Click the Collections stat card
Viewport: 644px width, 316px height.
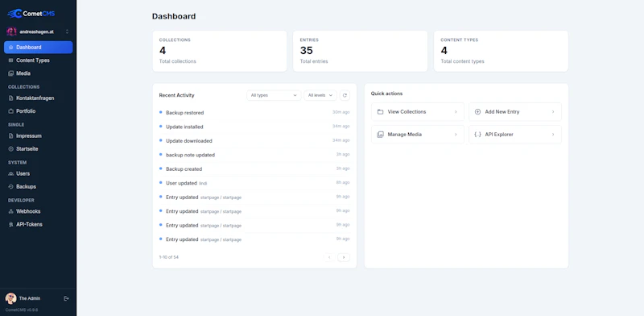pos(220,51)
